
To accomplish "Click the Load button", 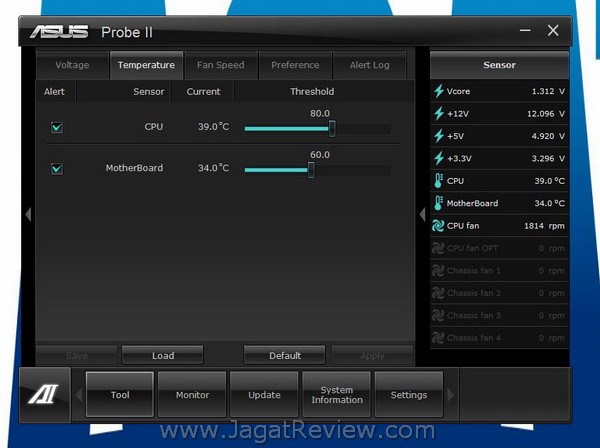I will point(163,355).
